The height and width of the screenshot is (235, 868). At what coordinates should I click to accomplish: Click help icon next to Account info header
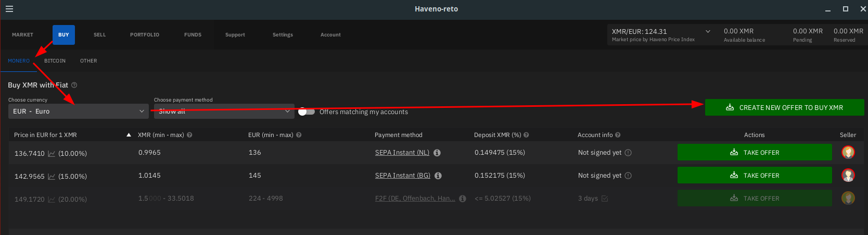[618, 135]
